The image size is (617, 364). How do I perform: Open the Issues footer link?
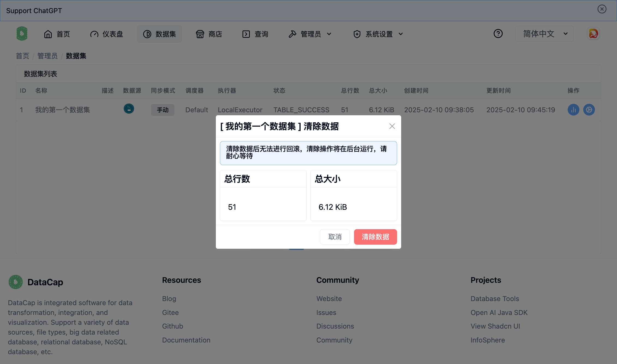(326, 313)
